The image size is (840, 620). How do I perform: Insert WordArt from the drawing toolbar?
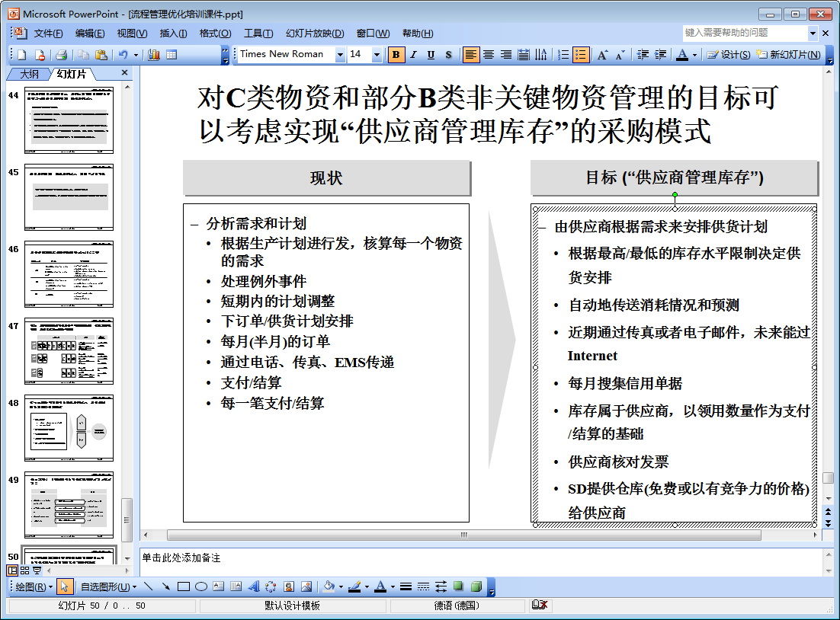click(x=254, y=586)
